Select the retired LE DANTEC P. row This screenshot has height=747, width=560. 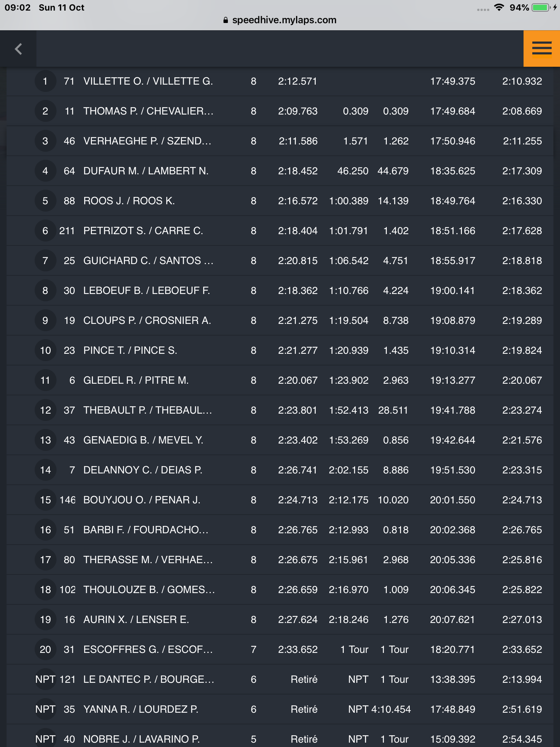280,679
